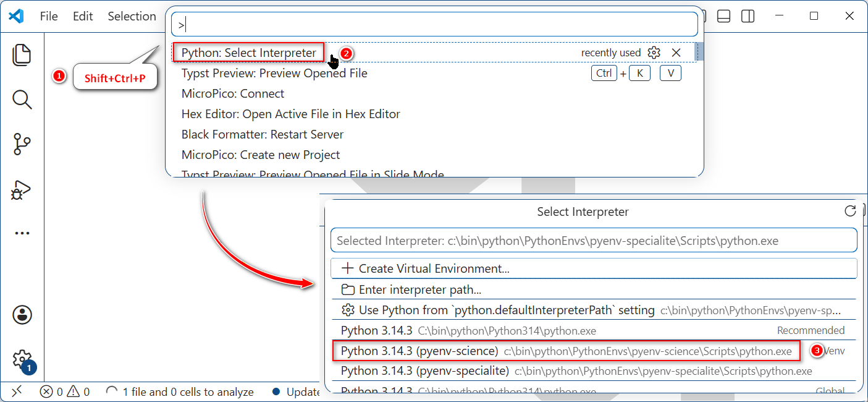
Task: Click Enter interpreter path... option
Action: click(419, 289)
